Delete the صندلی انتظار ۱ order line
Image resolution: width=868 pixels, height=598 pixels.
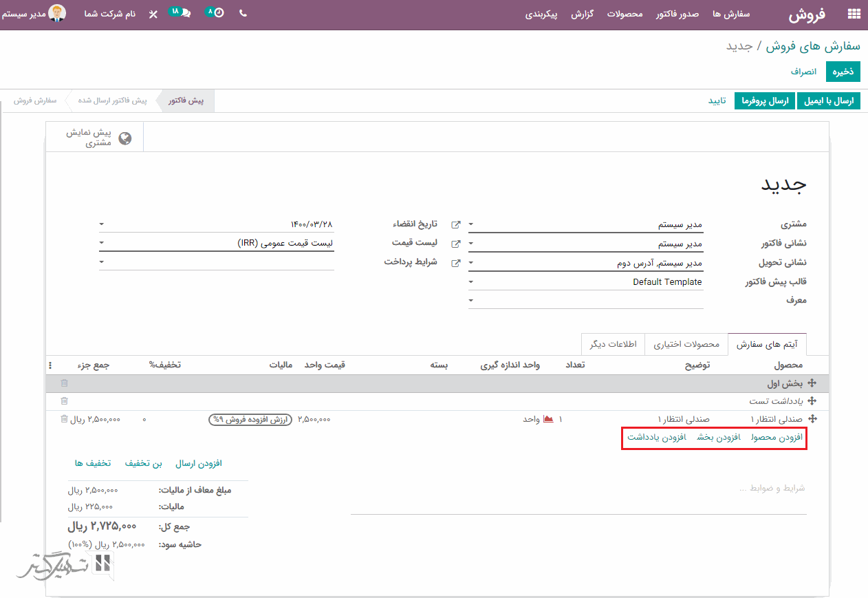pos(65,419)
